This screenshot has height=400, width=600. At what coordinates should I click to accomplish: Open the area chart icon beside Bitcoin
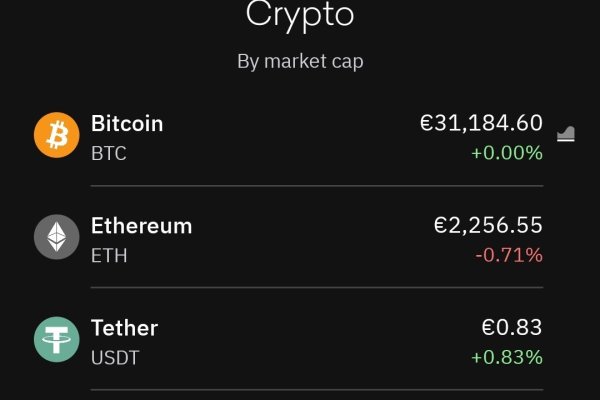point(566,134)
